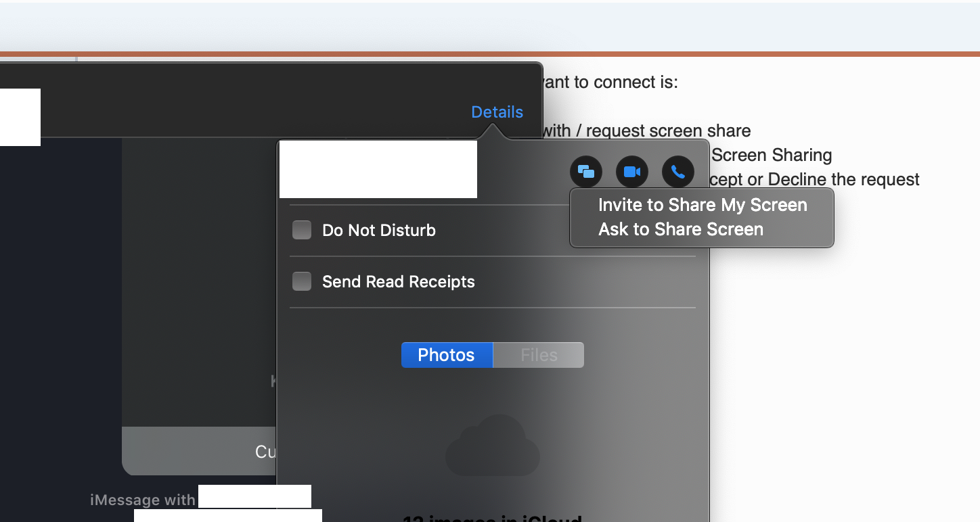The image size is (980, 522).
Task: Click 'Decline the request' text in the document
Action: point(844,179)
